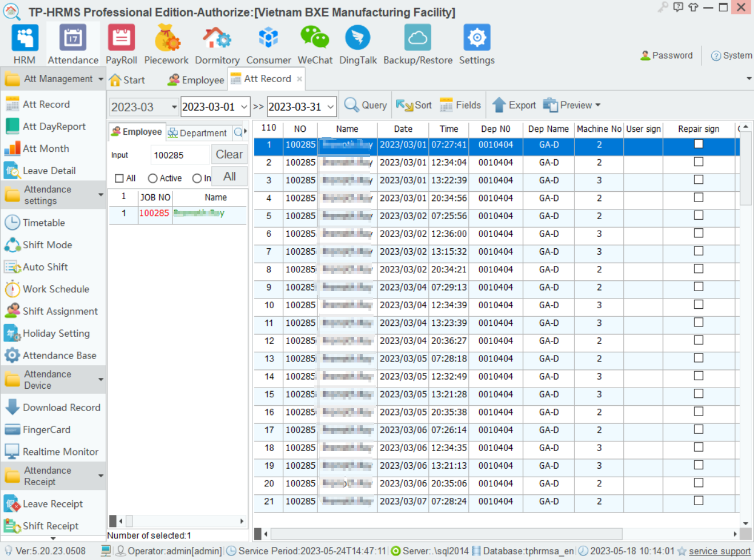Switch to the Department filter tab
754x560 pixels.
coord(198,133)
